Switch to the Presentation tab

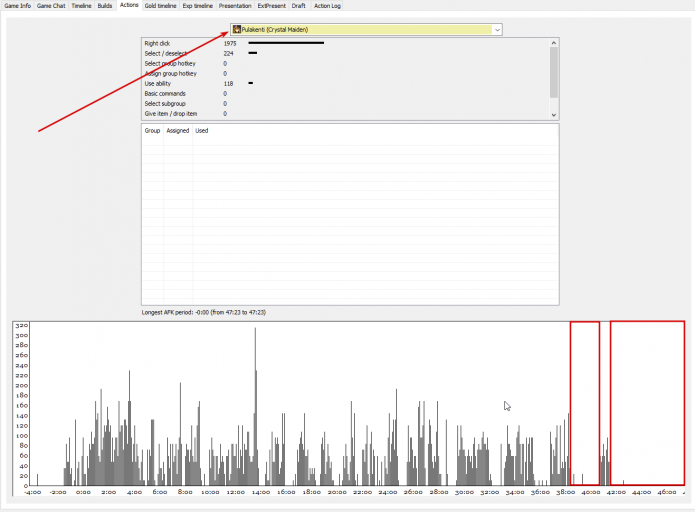click(x=235, y=6)
